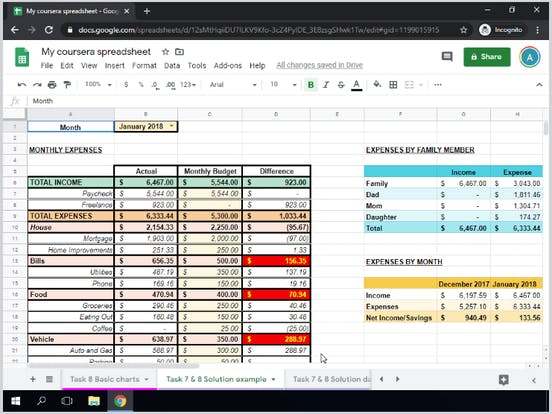552x414 pixels.
Task: Apply strikethrough formatting
Action: [341, 84]
